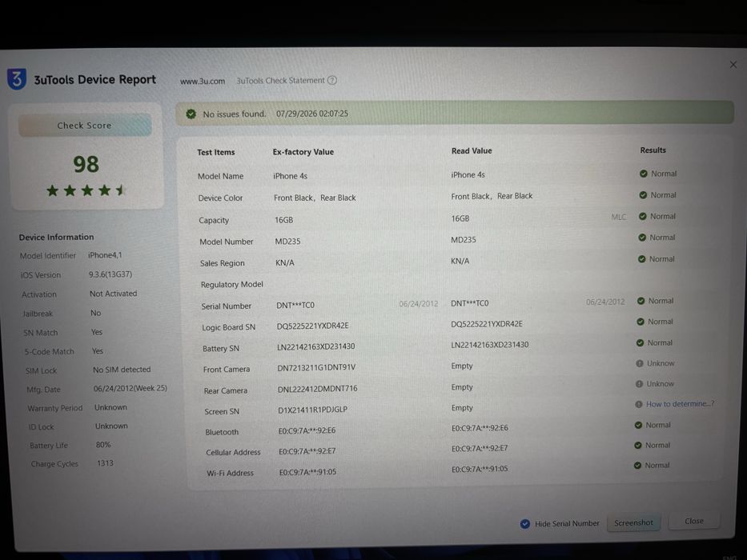Click the ex-factory Logic Board SN DQ5225221YXDR42E
Image resolution: width=747 pixels, height=560 pixels.
(312, 326)
